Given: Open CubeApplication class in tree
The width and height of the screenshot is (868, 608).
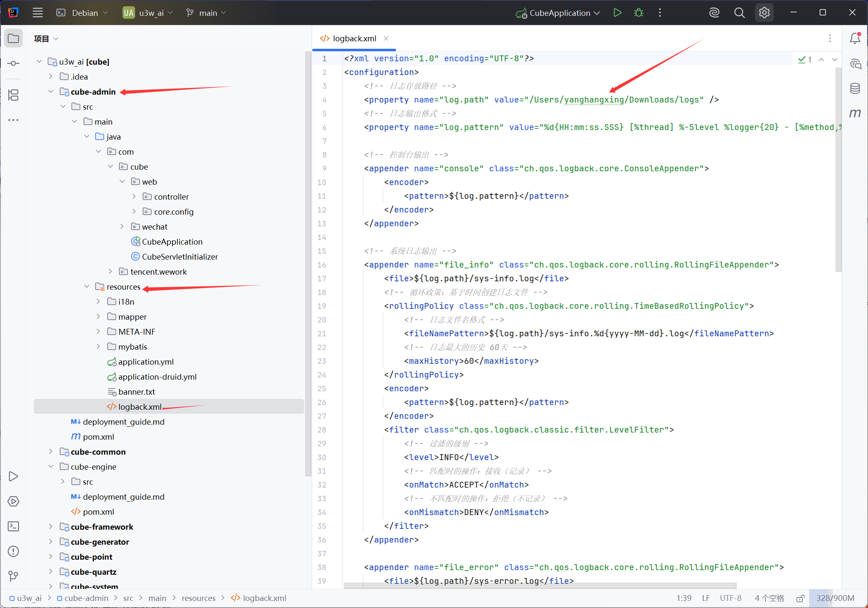Looking at the screenshot, I should (x=167, y=242).
